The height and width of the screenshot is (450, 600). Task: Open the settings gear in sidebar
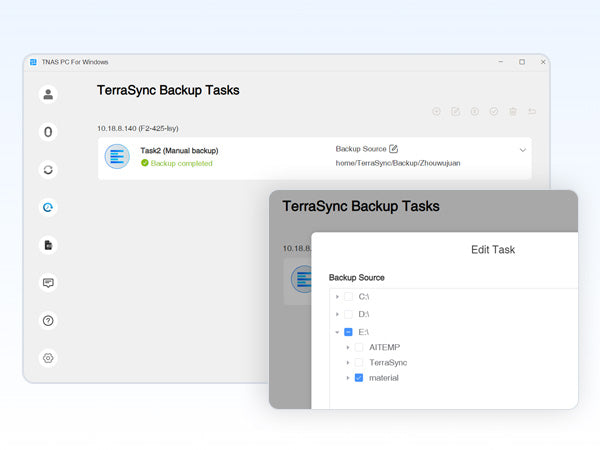pos(48,358)
